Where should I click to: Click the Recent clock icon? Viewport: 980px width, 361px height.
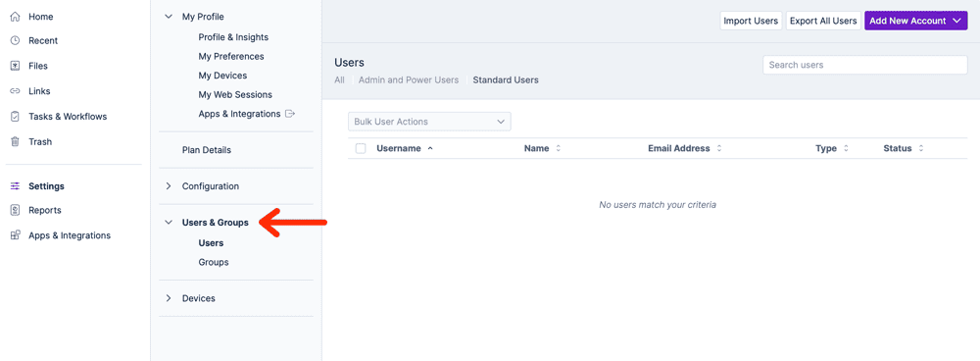[16, 40]
